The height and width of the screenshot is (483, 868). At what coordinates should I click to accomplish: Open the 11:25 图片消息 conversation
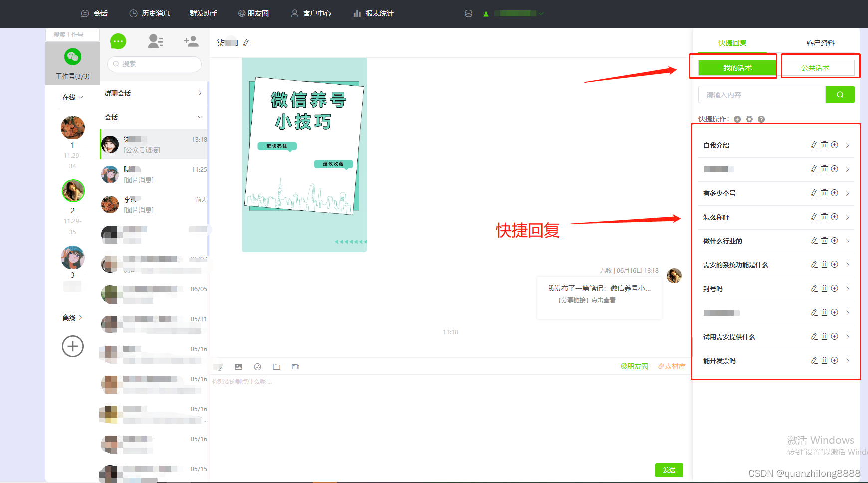click(154, 174)
